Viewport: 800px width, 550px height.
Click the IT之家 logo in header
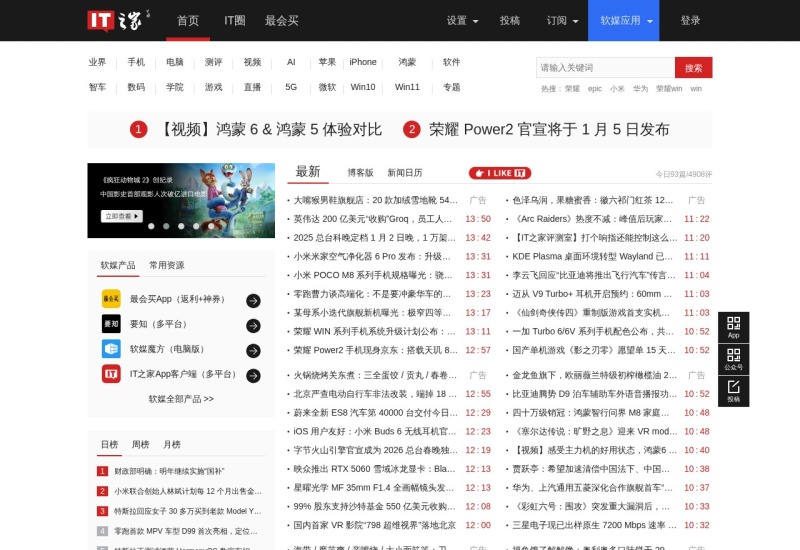click(118, 20)
